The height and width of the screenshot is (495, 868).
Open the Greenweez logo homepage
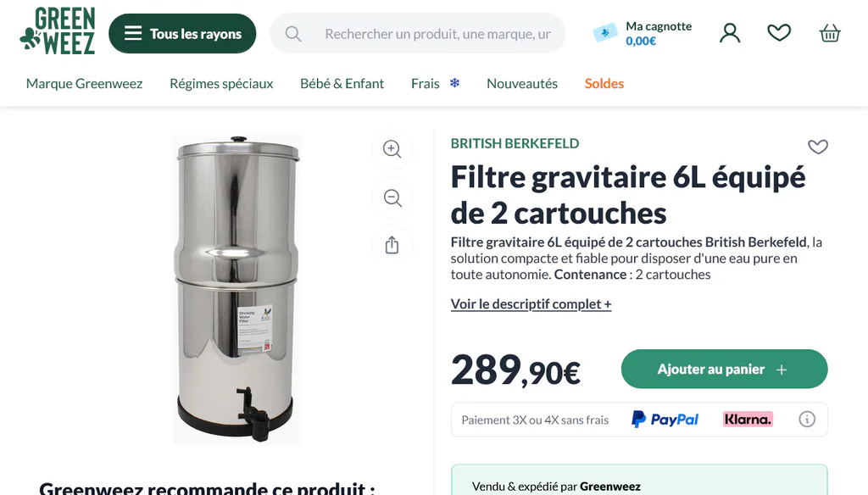[x=58, y=31]
